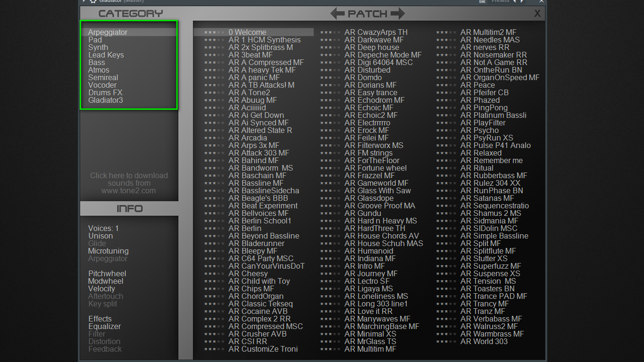Viewport: 644px width, 362px height.
Task: Load patch 'AR MrGlass TS'
Action: tap(371, 342)
